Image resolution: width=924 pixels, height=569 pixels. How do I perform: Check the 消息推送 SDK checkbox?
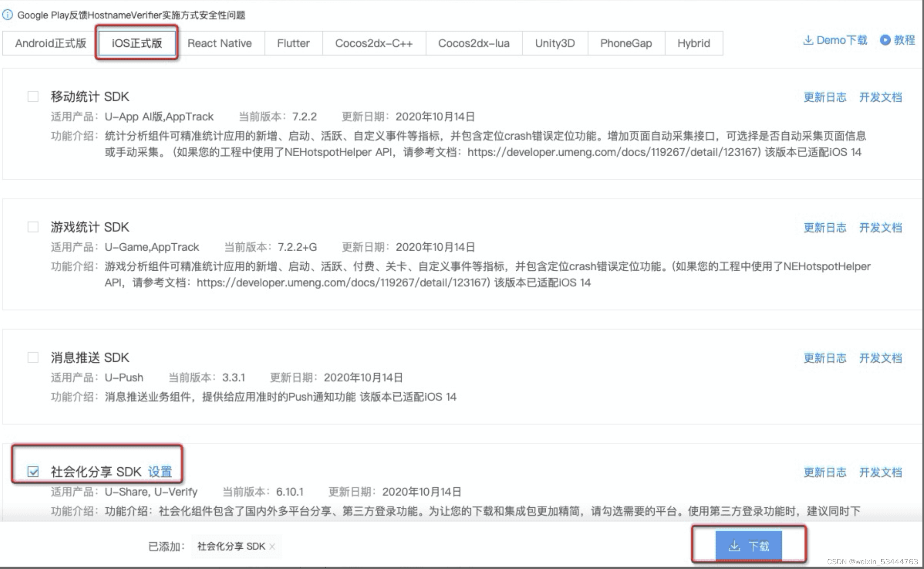33,357
